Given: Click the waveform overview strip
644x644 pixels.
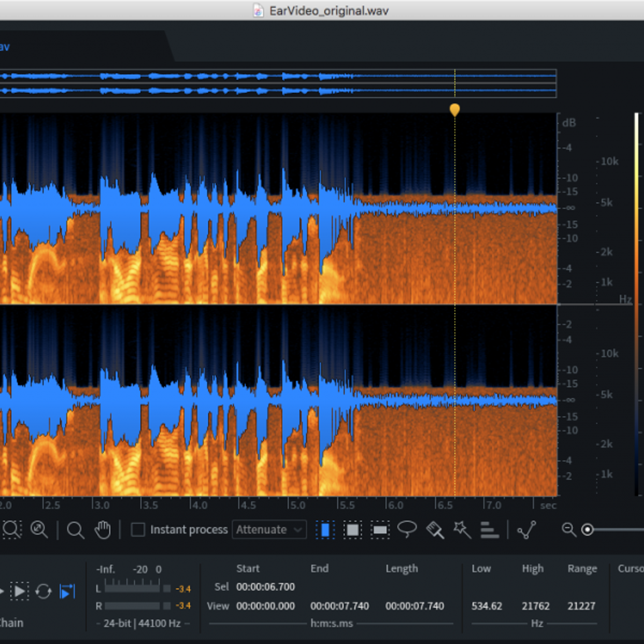Looking at the screenshot, I should [x=278, y=83].
